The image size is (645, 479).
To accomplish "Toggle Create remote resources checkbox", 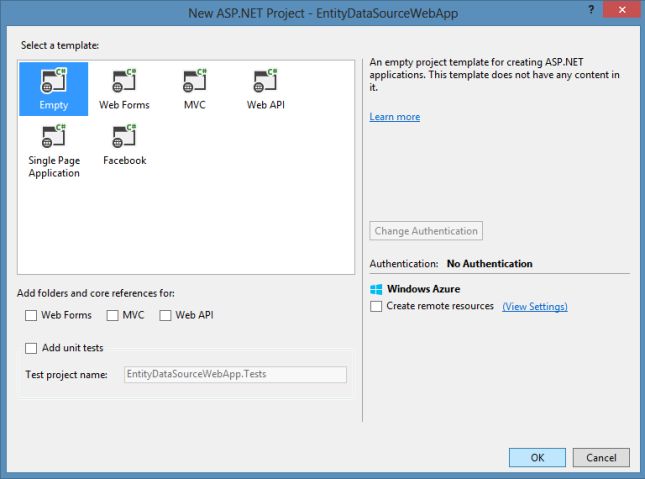I will (x=376, y=307).
